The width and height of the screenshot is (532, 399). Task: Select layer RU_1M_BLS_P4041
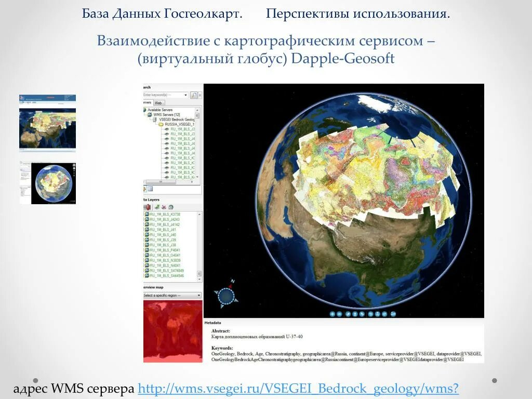[x=165, y=250]
